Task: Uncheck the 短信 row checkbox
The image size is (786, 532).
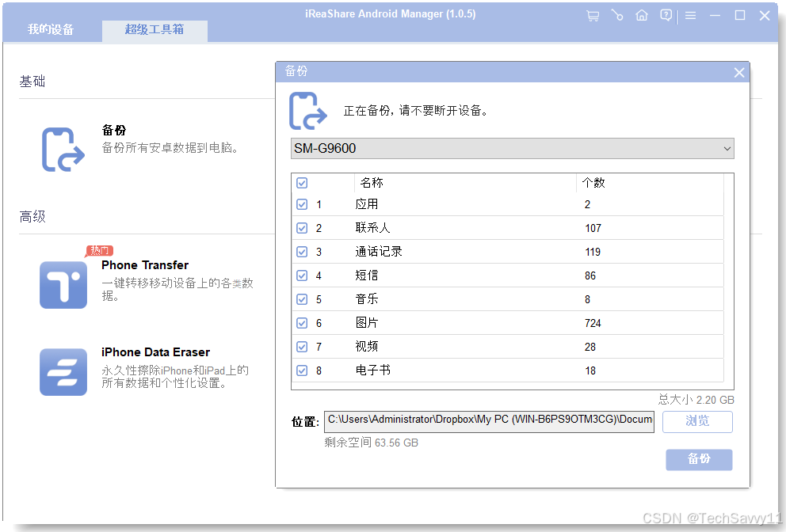Action: click(x=302, y=275)
